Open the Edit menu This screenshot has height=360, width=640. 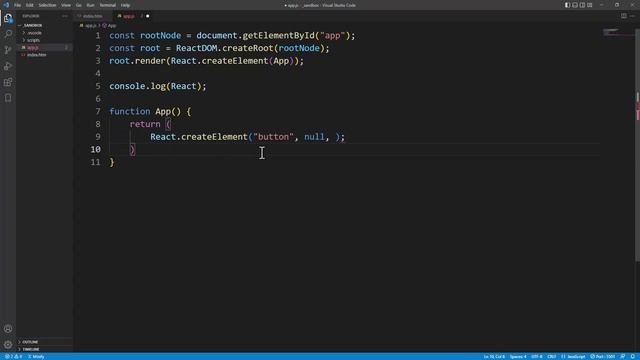(30, 5)
